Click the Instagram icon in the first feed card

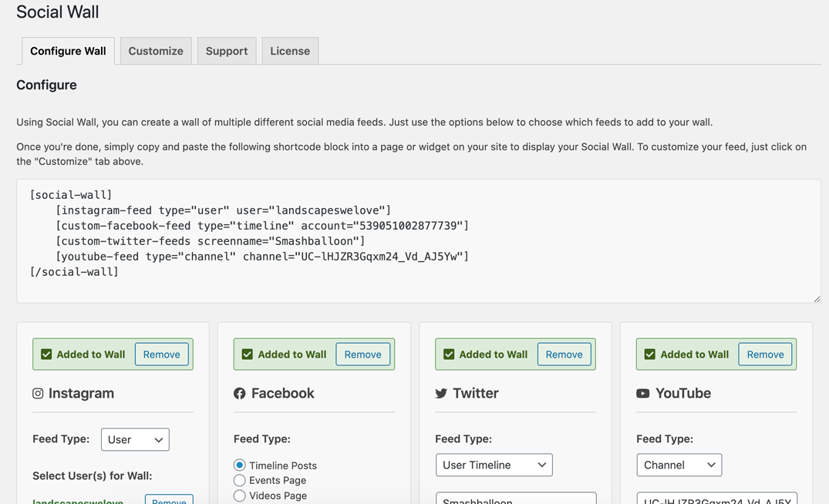[x=38, y=393]
